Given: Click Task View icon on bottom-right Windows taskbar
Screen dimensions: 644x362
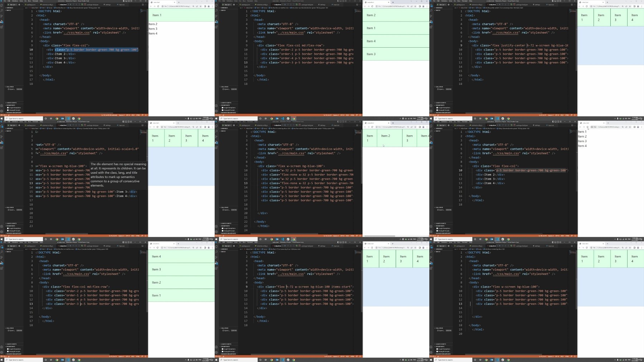Looking at the screenshot, I should coord(480,360).
